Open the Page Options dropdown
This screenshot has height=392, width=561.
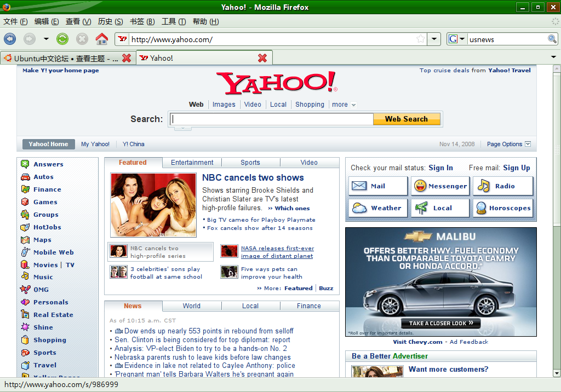(528, 144)
